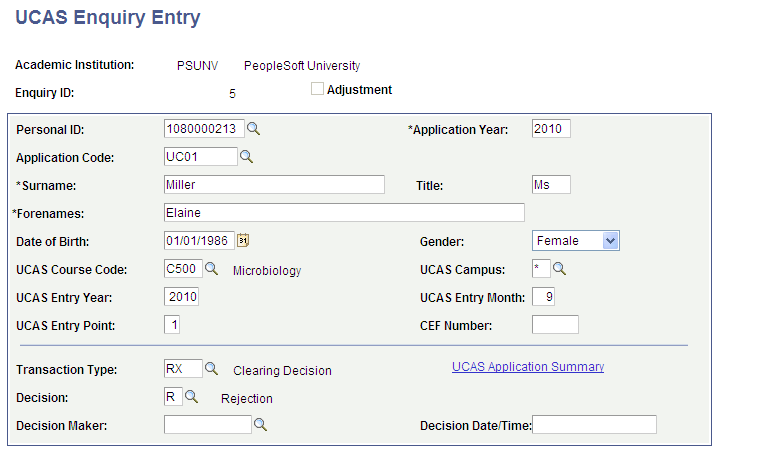Open Decision lookup magnifier
764x453 pixels.
point(192,397)
